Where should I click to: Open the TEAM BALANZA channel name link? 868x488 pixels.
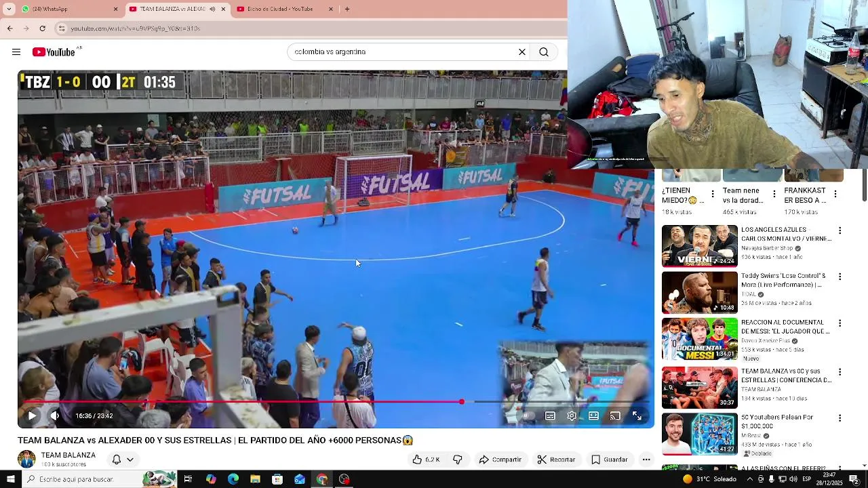tap(68, 455)
